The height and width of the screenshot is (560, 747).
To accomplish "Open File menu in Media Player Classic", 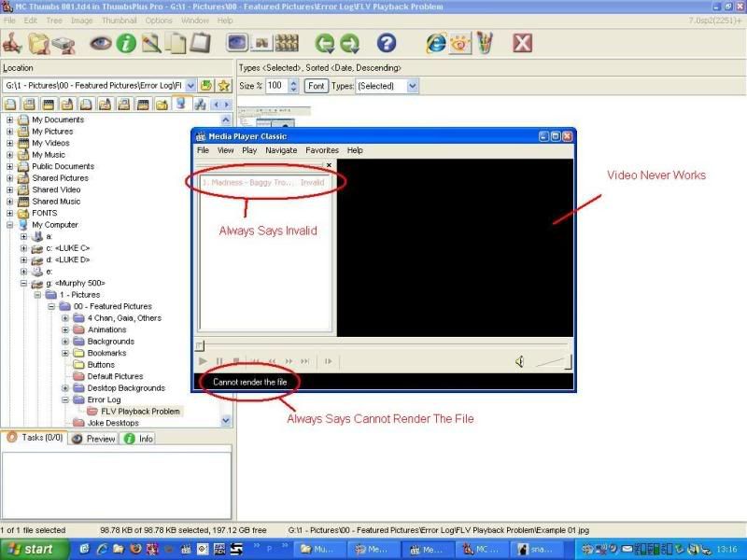I will pyautogui.click(x=203, y=150).
